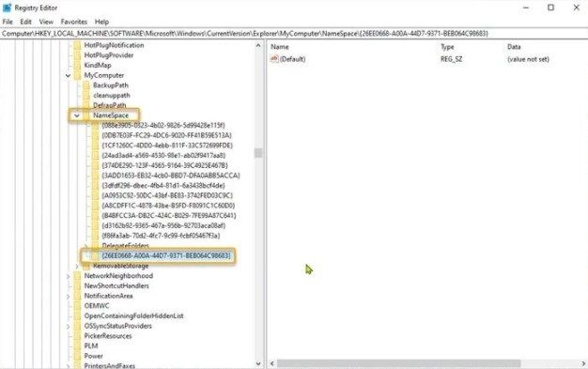This screenshot has height=369, width=588.
Task: Click the BackupPath folder icon
Action: [86, 85]
